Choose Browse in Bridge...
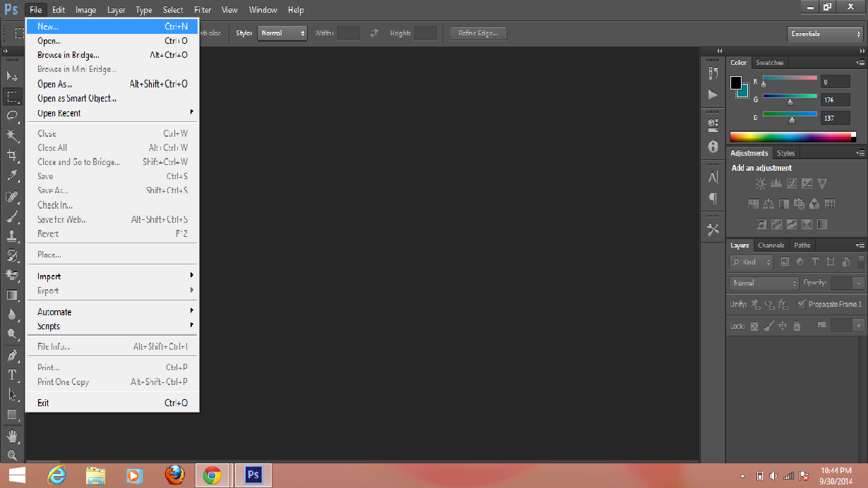The width and height of the screenshot is (868, 488). point(112,55)
